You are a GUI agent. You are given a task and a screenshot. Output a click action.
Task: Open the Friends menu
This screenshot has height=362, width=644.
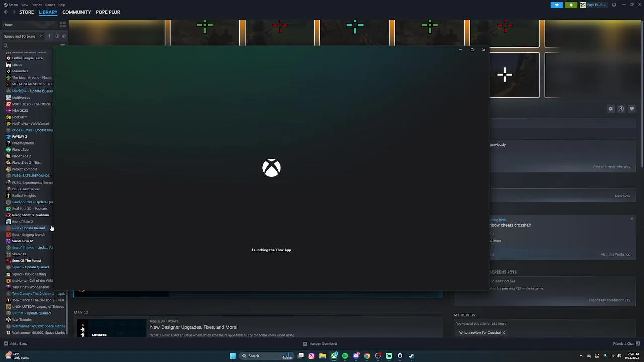tap(37, 5)
